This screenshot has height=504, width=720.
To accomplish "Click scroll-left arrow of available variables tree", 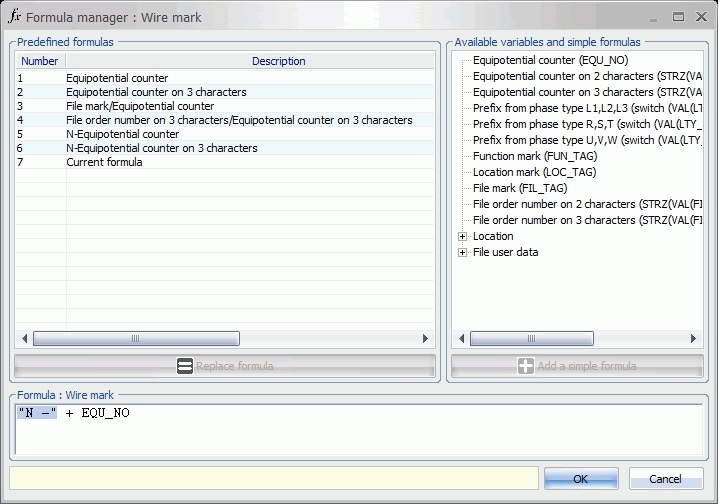I will pos(461,339).
